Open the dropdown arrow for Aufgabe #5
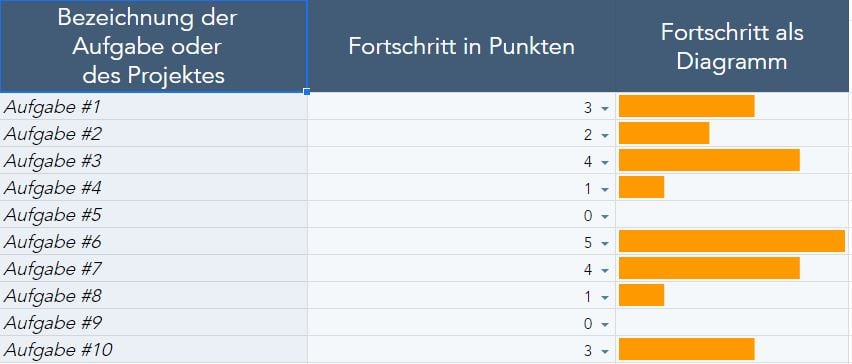The height and width of the screenshot is (364, 852). [605, 217]
